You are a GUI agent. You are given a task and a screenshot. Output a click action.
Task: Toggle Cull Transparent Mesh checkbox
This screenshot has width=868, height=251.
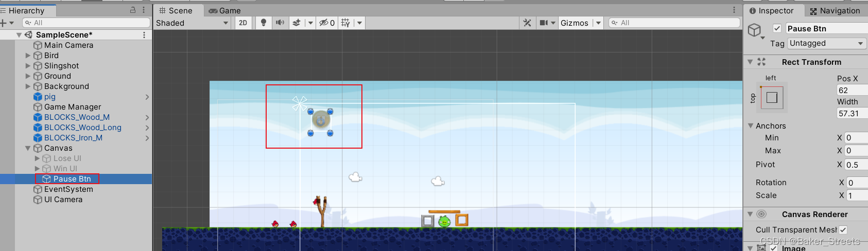(x=843, y=230)
